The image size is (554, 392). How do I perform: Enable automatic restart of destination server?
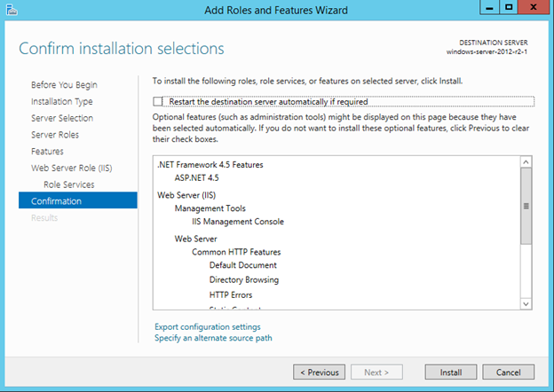coord(159,102)
